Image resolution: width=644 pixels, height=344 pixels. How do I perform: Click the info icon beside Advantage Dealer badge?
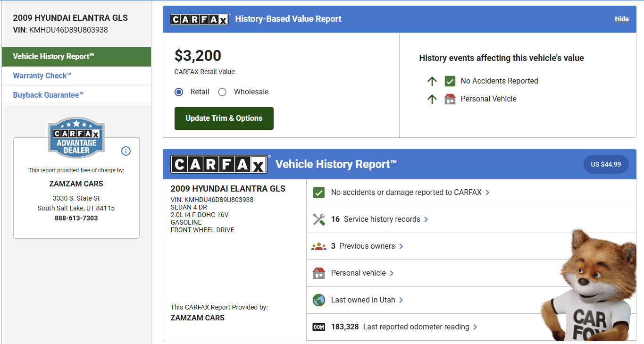click(126, 151)
